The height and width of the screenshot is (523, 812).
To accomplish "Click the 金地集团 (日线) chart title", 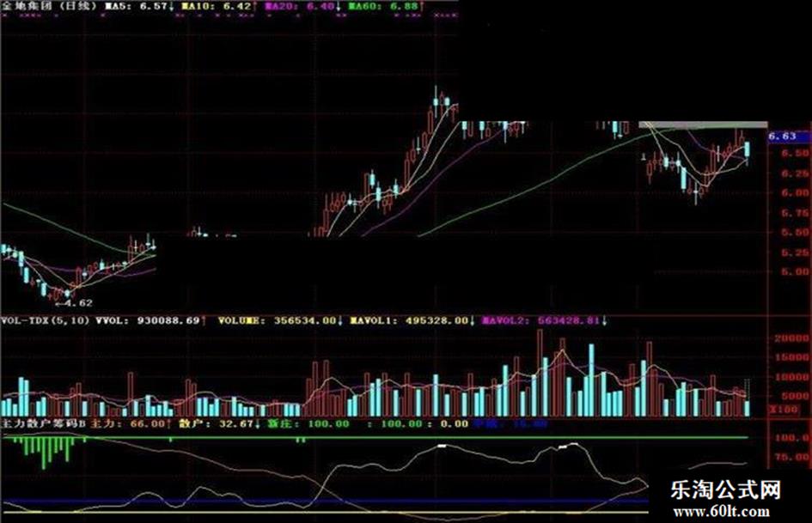I will pos(49,6).
